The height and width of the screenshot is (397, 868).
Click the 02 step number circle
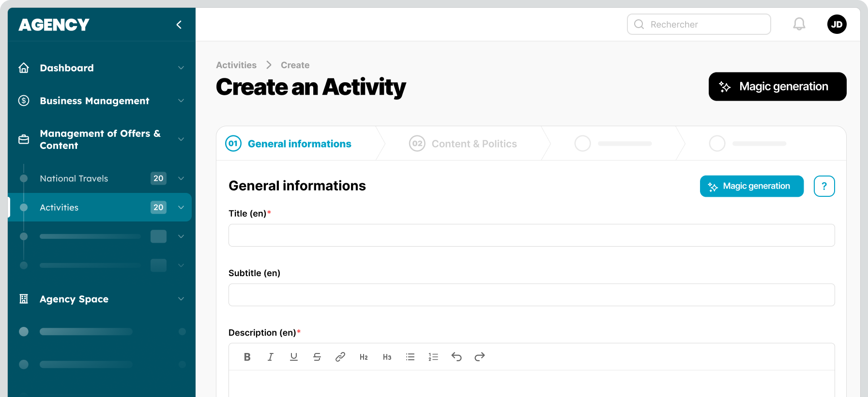[x=417, y=144]
